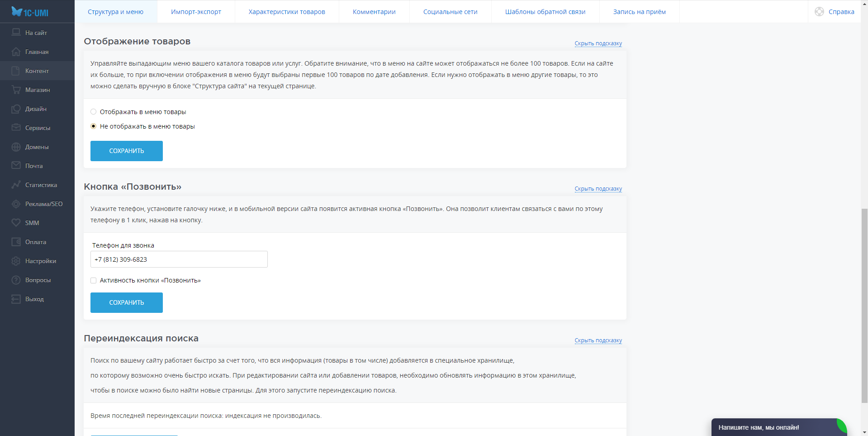The height and width of the screenshot is (436, 868).
Task: Open the 'Социальные сети' tab
Action: pos(451,12)
